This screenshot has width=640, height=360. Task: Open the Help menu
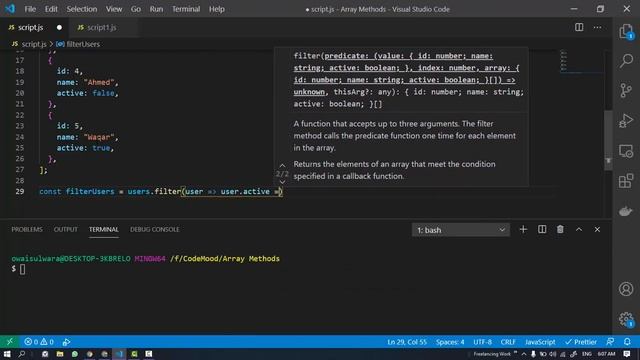click(217, 9)
